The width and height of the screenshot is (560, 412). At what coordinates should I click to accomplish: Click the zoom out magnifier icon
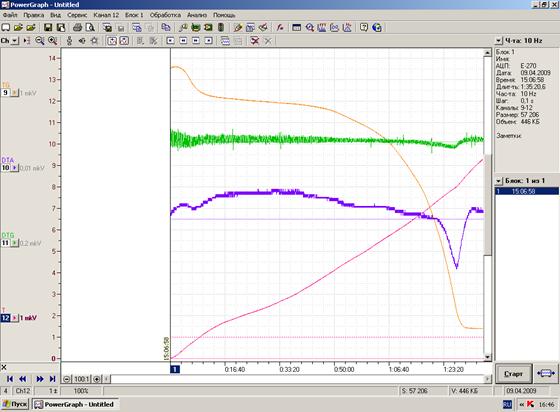(40, 41)
